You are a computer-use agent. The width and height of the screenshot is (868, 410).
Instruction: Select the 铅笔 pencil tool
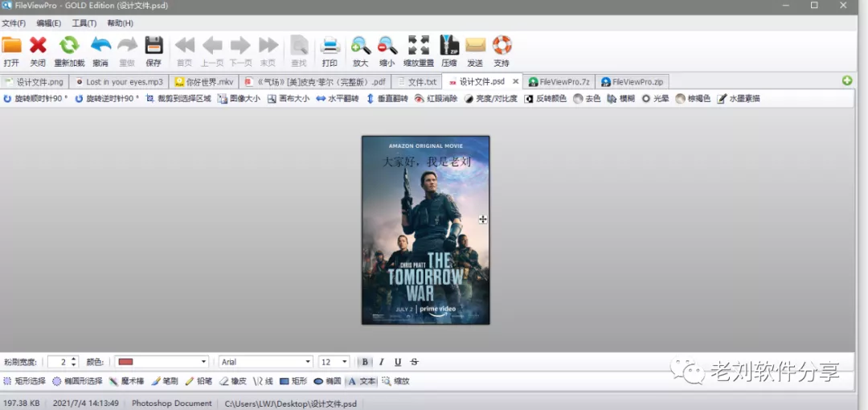click(x=199, y=381)
